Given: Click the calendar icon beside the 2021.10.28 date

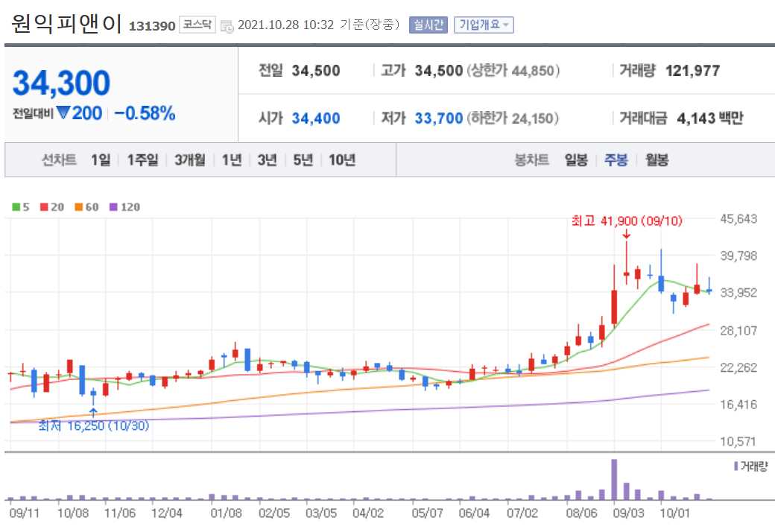Looking at the screenshot, I should (x=227, y=26).
